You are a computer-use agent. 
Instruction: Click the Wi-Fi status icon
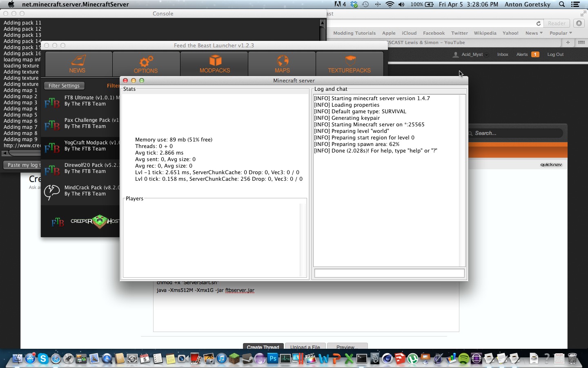coord(390,4)
